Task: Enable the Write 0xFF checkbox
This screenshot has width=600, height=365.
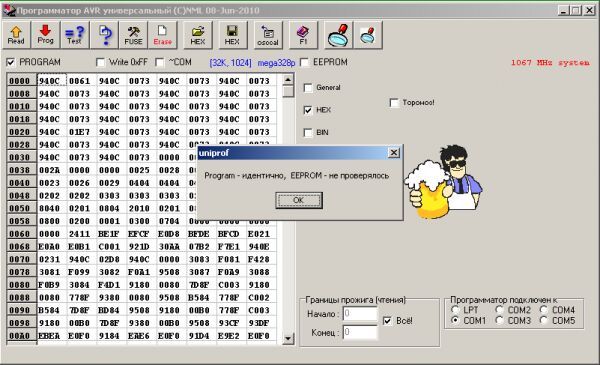Action: 101,62
